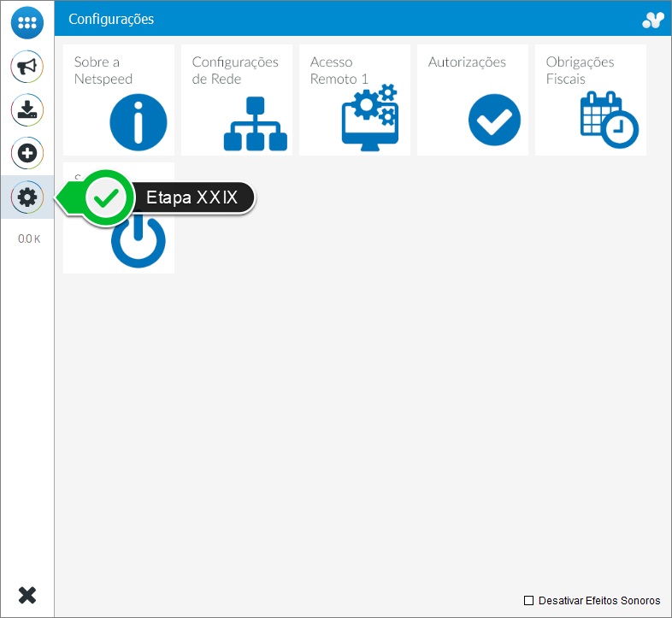Open the megaphone announcements icon
The image size is (672, 618).
(x=27, y=67)
